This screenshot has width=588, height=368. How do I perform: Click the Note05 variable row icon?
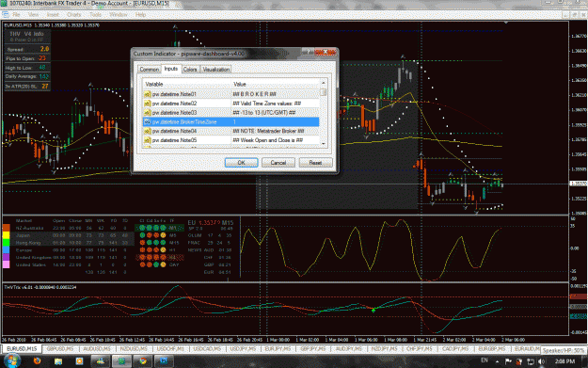148,140
